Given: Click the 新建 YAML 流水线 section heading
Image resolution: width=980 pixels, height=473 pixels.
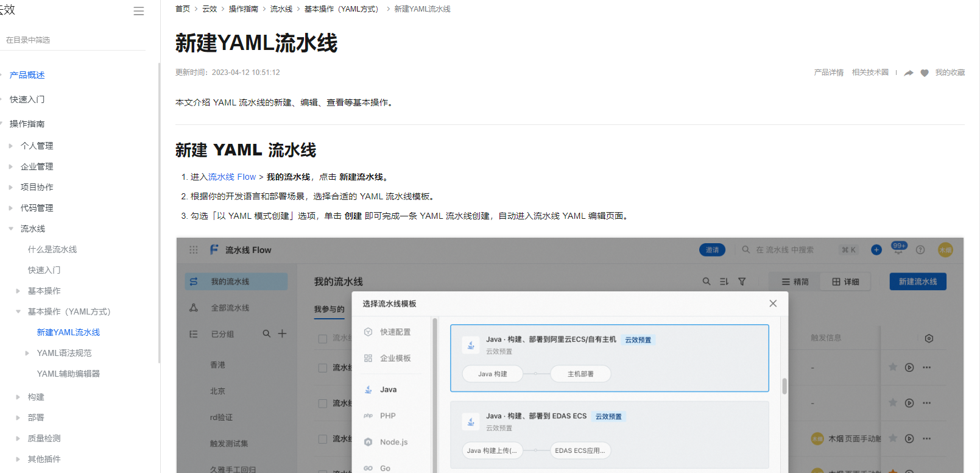Looking at the screenshot, I should [x=246, y=150].
